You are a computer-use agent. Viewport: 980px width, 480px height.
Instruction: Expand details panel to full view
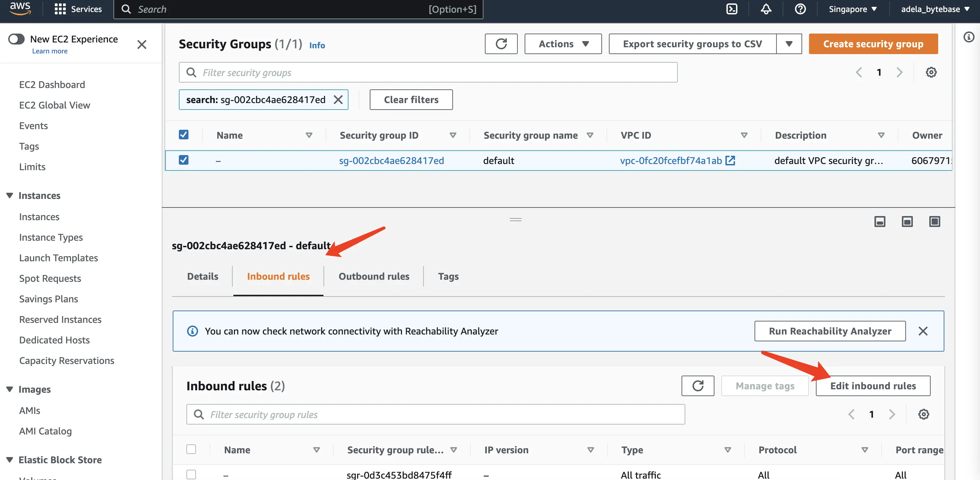[934, 222]
